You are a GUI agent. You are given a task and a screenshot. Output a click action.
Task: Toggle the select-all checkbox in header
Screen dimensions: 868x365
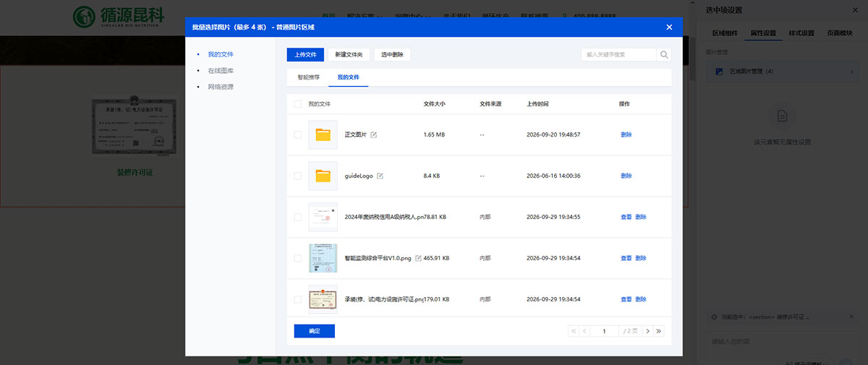(298, 104)
